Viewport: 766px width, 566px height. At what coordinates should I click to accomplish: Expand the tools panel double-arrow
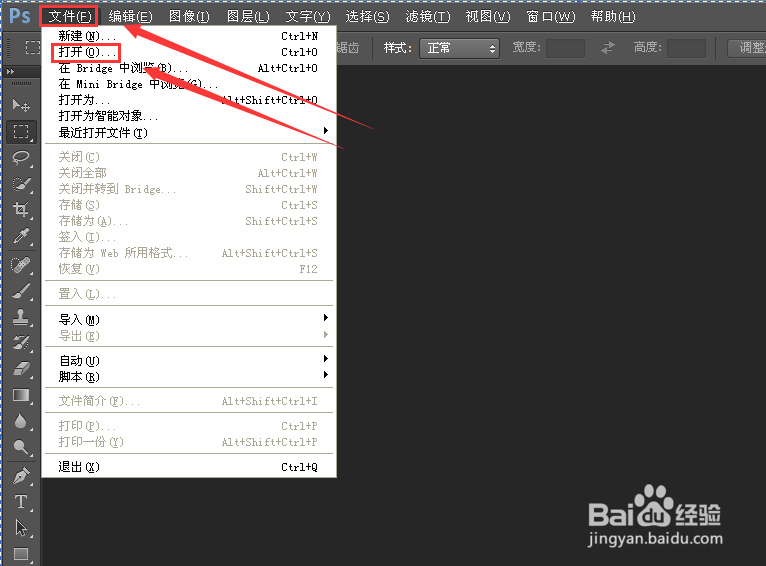point(10,71)
